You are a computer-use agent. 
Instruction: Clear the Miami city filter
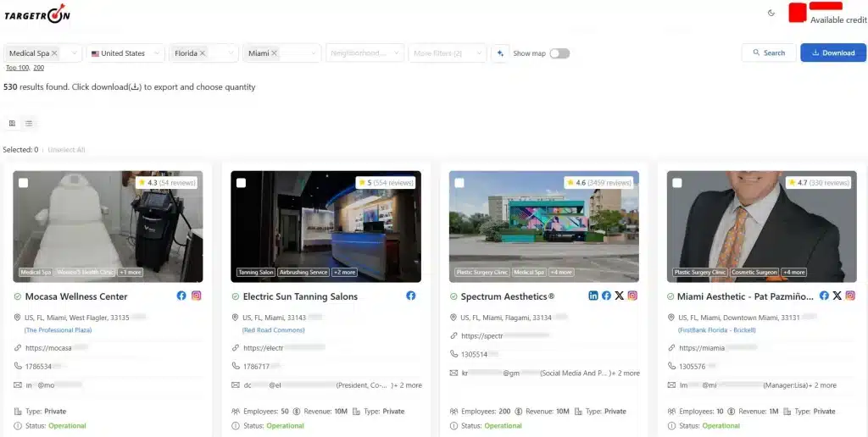coord(275,53)
